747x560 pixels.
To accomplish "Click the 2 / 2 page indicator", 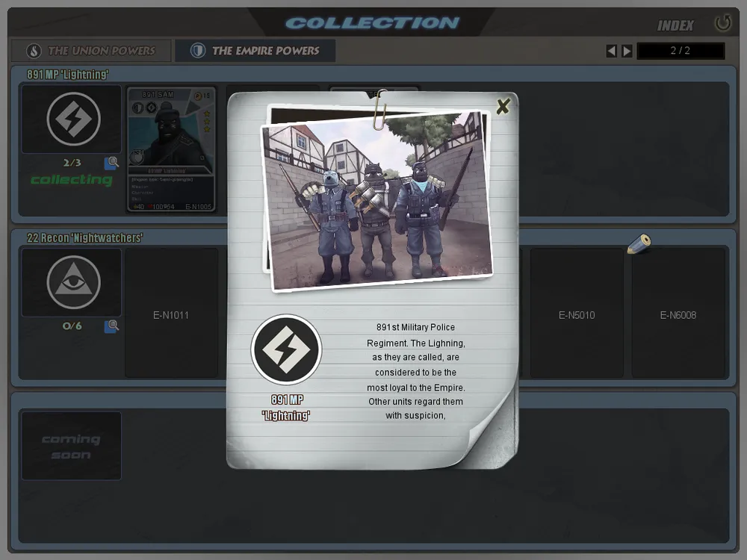I will tap(681, 51).
